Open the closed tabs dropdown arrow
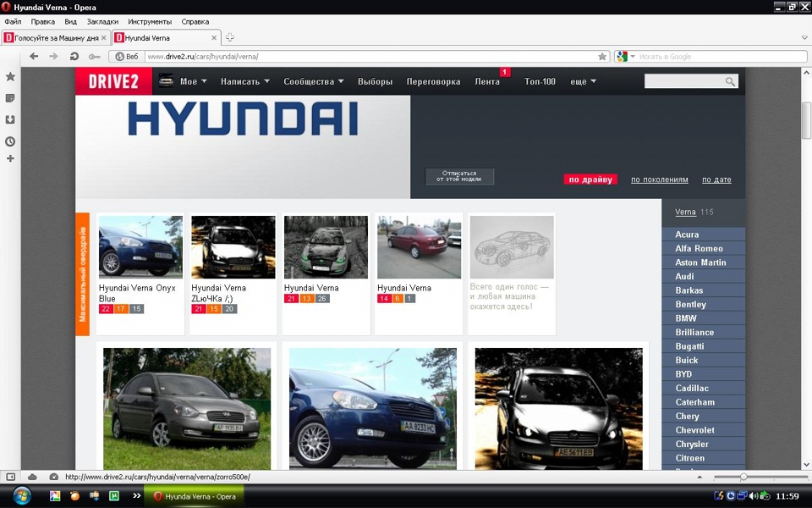The width and height of the screenshot is (812, 508). 804,37
